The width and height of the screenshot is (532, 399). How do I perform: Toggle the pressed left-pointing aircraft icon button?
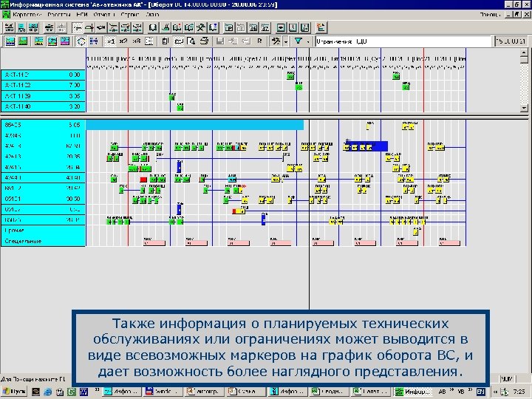point(78,27)
